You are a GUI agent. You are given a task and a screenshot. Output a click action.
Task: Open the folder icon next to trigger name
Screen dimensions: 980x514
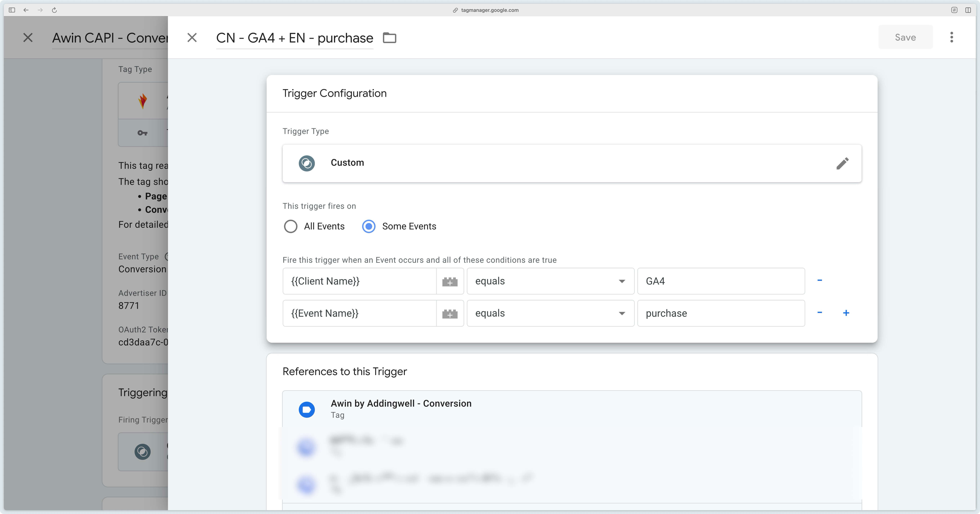[389, 38]
